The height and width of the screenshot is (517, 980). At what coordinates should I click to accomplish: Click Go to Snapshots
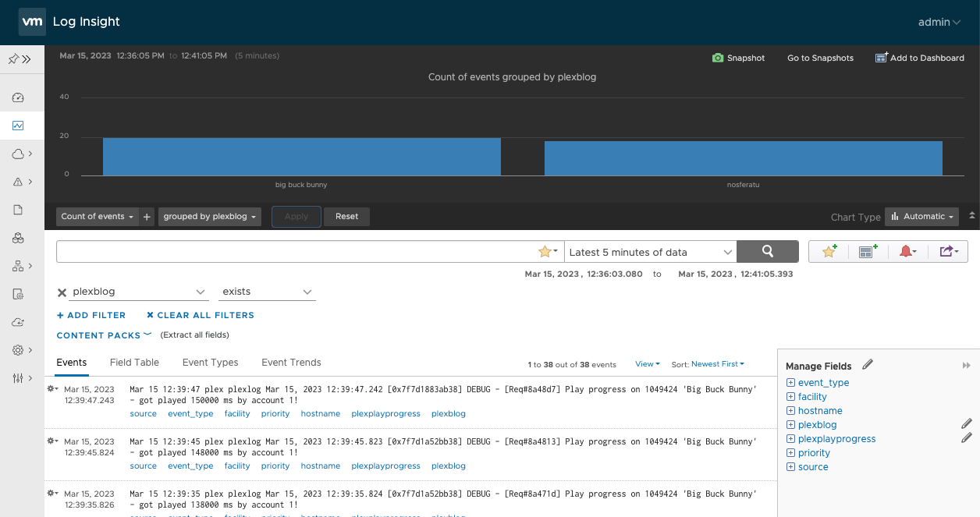(820, 58)
